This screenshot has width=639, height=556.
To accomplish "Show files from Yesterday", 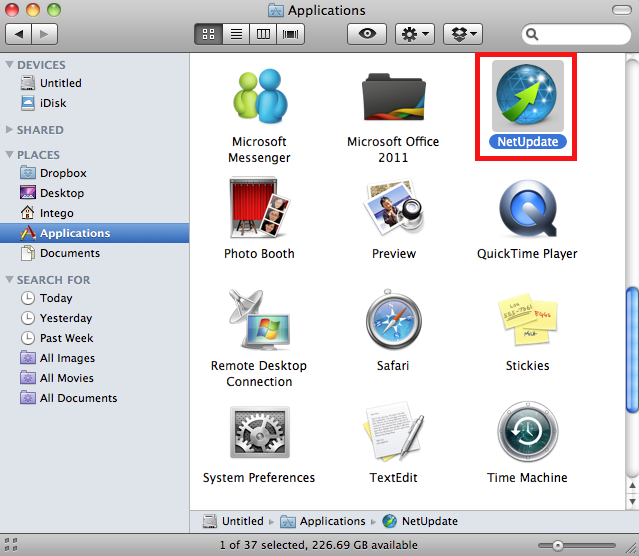I will coord(95,318).
